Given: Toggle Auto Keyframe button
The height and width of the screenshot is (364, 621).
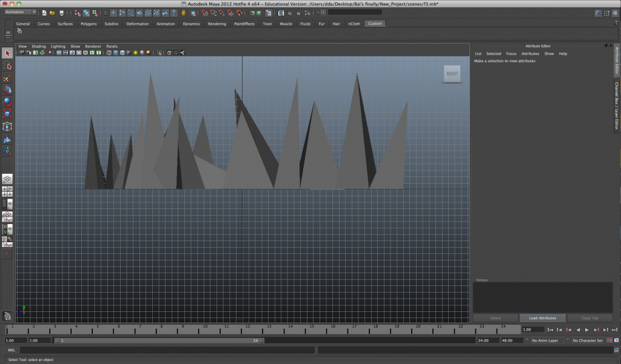Looking at the screenshot, I should (610, 340).
